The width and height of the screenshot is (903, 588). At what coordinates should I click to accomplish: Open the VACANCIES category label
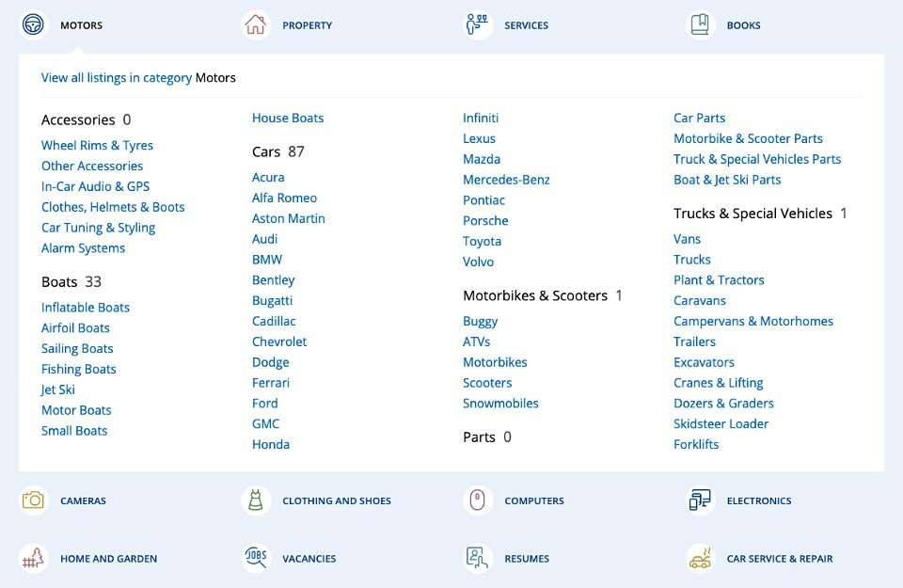tap(309, 558)
